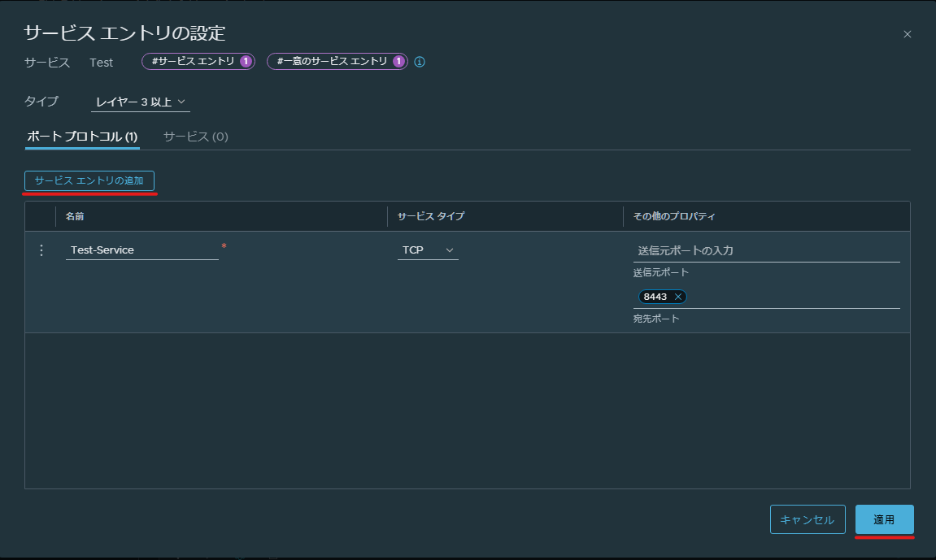Click the 適用 apply button
The width and height of the screenshot is (936, 560).
pos(884,519)
